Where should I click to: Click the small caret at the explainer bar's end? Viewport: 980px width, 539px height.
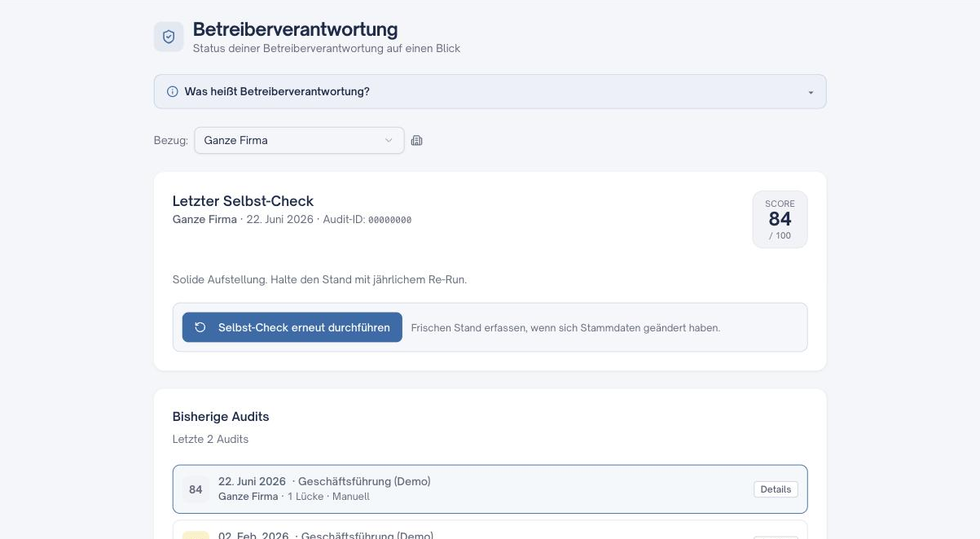tap(811, 93)
